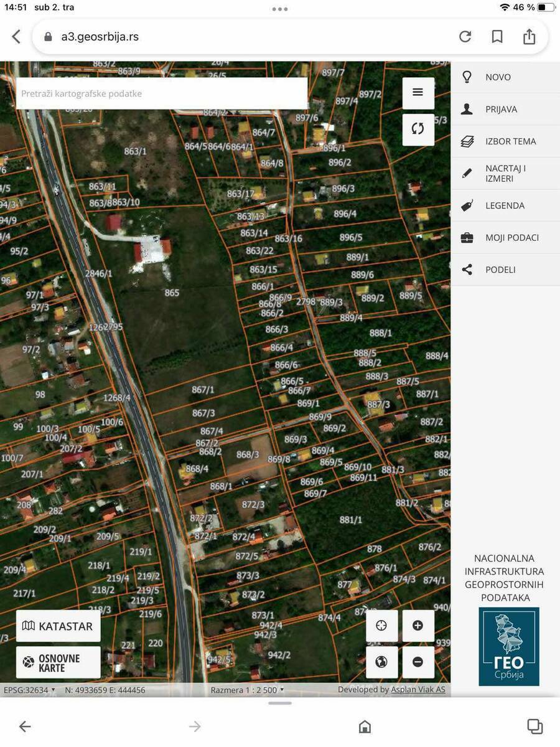The height and width of the screenshot is (747, 560).
Task: Zoom in with the plus button
Action: (x=418, y=626)
